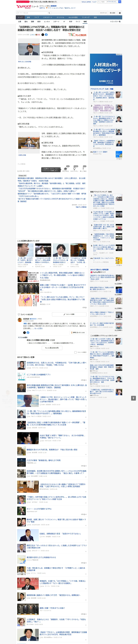This screenshot has width=138, height=644.
Task: Open the 配達パートナー募集中 Amazon Flex ad
Action: click(x=100, y=152)
